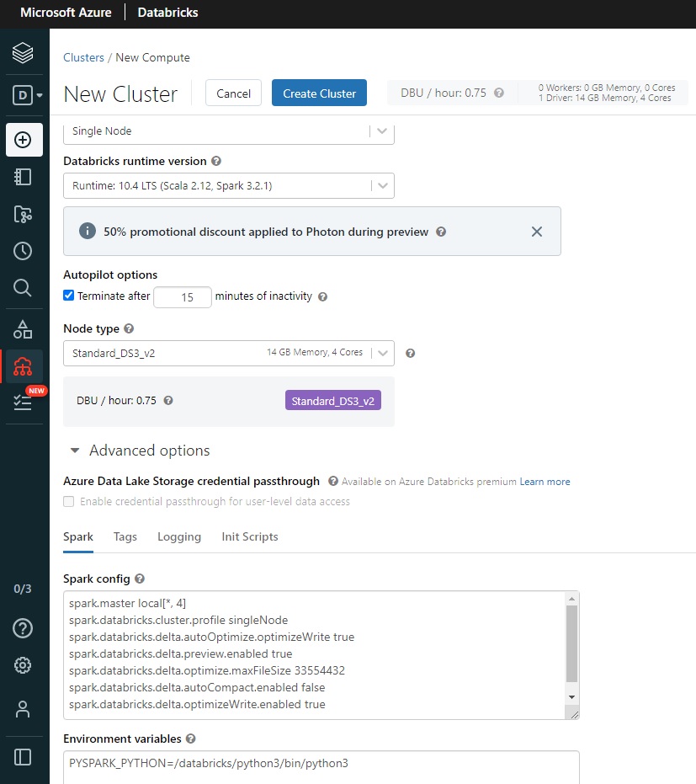Viewport: 696px width, 784px height.
Task: Click the Create Cluster button
Action: [x=319, y=93]
